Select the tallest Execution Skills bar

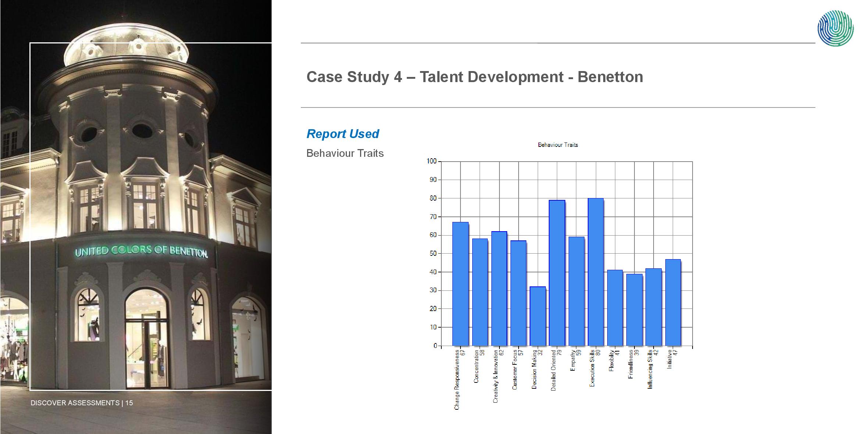(x=596, y=272)
